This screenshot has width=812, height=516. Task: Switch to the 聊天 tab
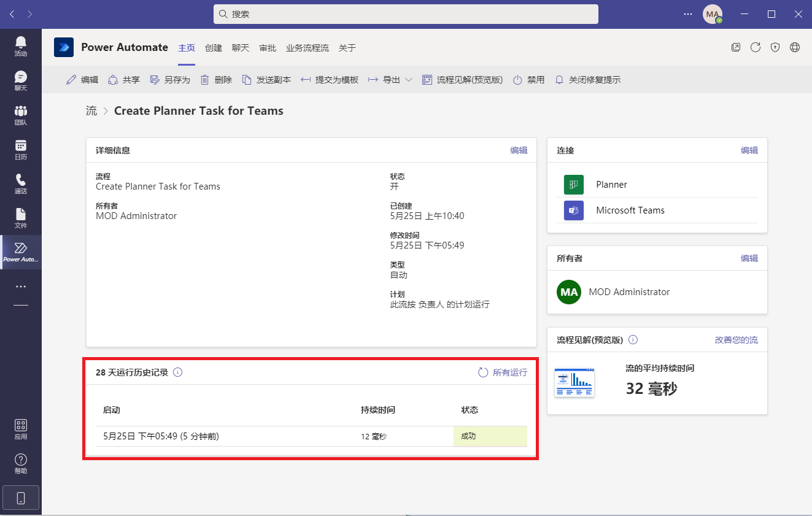pos(241,48)
